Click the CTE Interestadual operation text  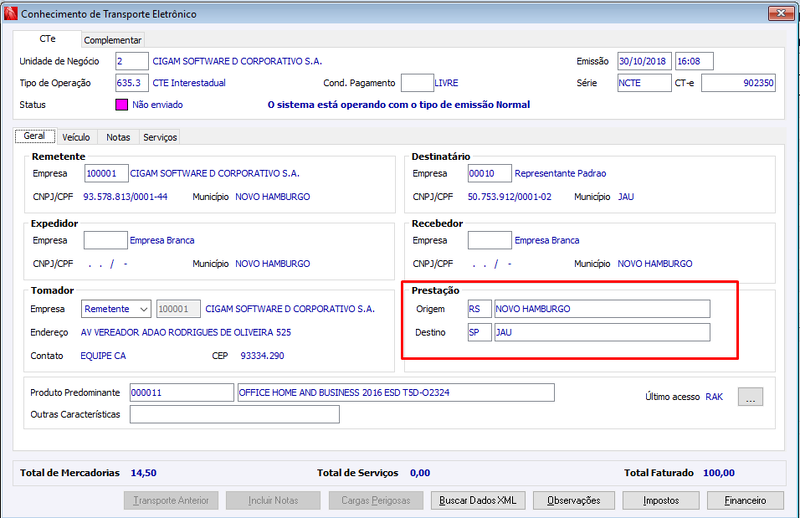(x=189, y=83)
